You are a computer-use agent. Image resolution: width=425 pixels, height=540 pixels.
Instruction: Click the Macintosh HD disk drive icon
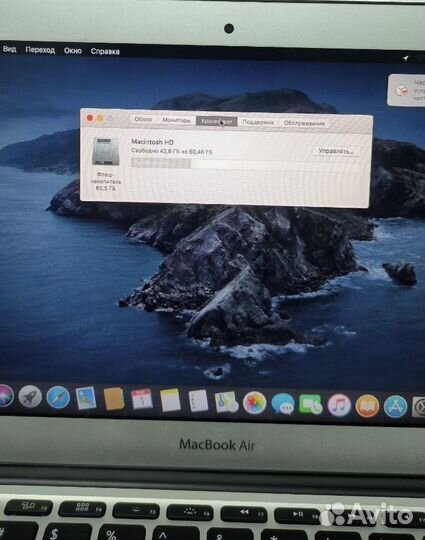point(106,151)
